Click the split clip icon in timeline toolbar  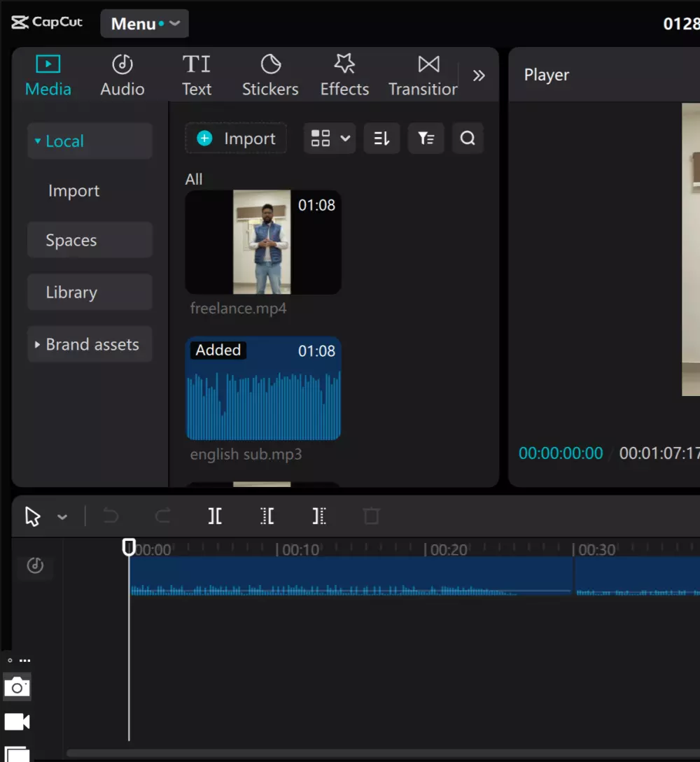click(215, 516)
